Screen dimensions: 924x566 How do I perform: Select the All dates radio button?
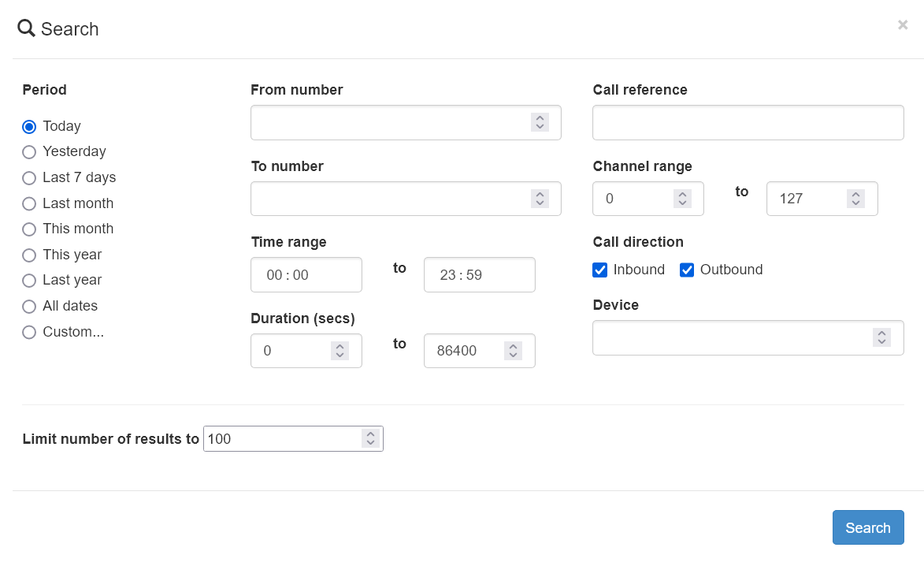point(29,307)
